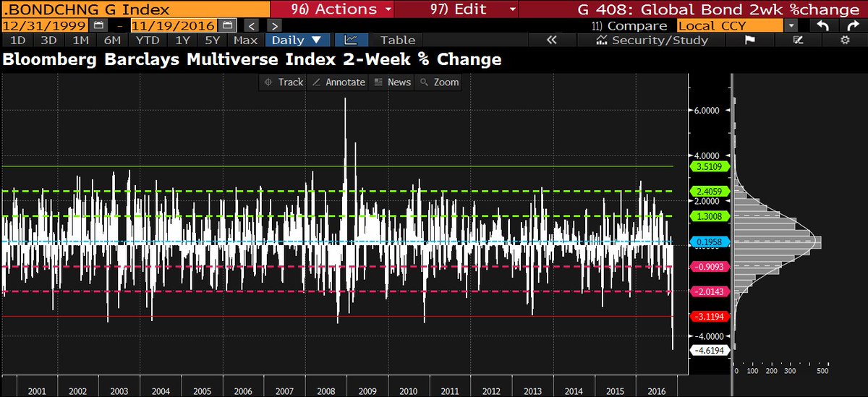Click the undo arrow icon
Image resolution: width=868 pixels, height=397 pixels.
[822, 26]
